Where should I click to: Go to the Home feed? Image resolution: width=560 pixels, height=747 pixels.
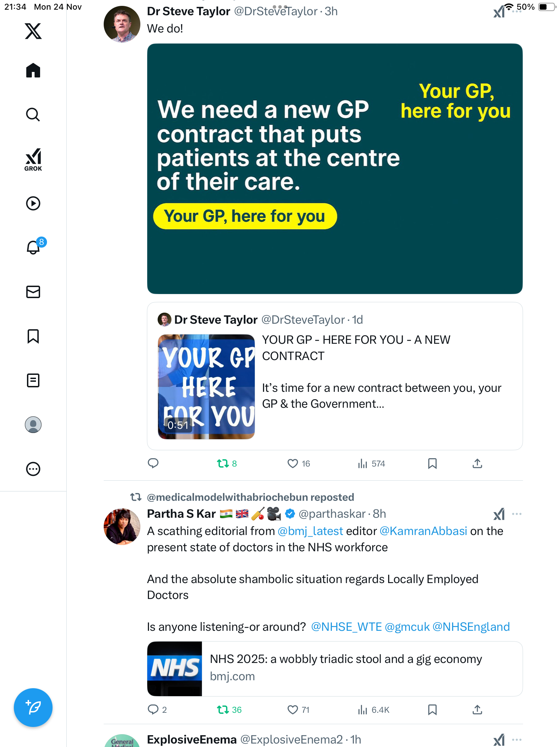[x=33, y=71]
